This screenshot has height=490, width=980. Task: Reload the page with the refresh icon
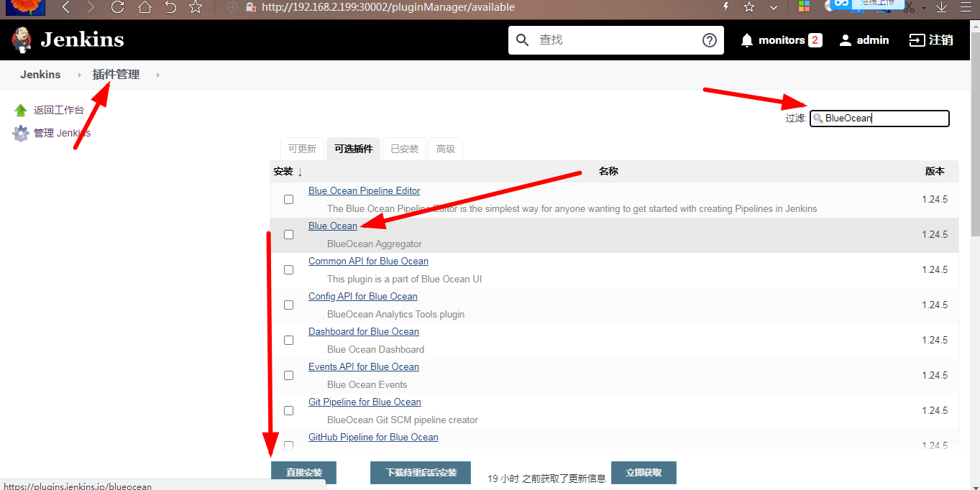(118, 7)
